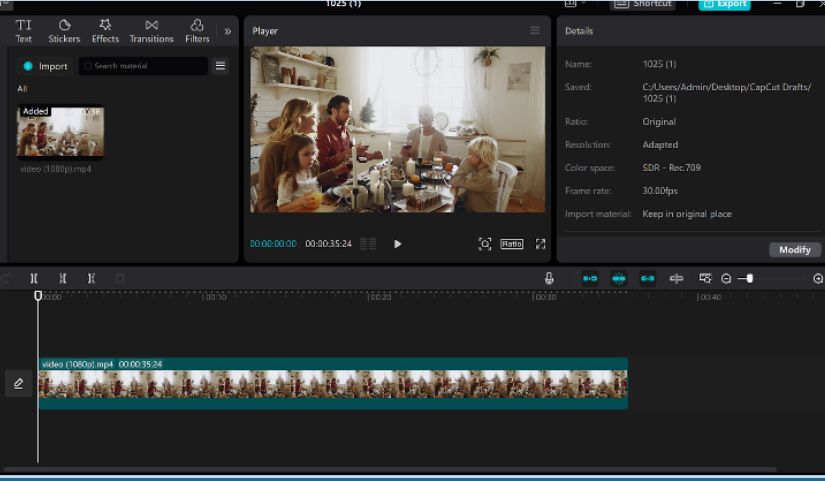
Task: Click the fullscreen icon in Player
Action: coord(540,244)
